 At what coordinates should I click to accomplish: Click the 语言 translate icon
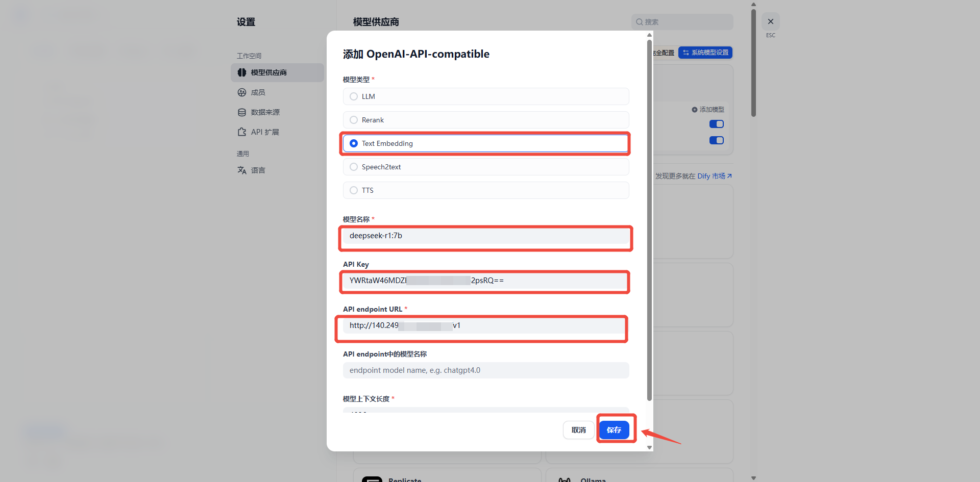(242, 170)
